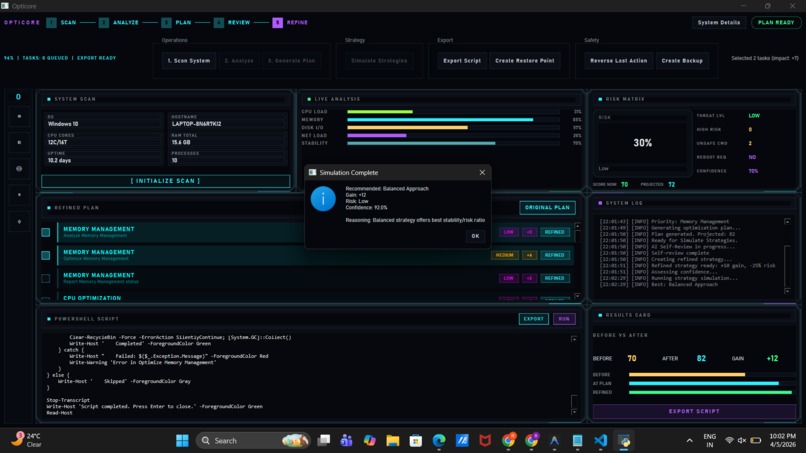Go to step 1 Scan

(61, 23)
